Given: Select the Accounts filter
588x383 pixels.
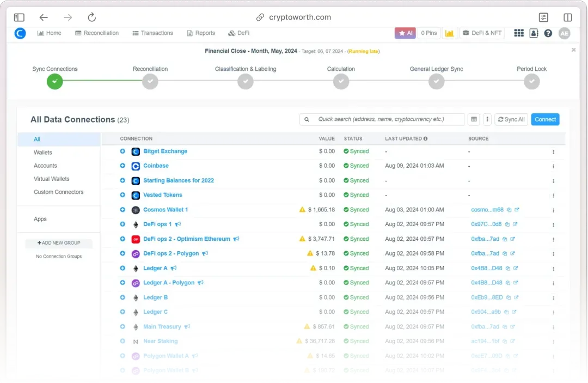Looking at the screenshot, I should click(45, 166).
